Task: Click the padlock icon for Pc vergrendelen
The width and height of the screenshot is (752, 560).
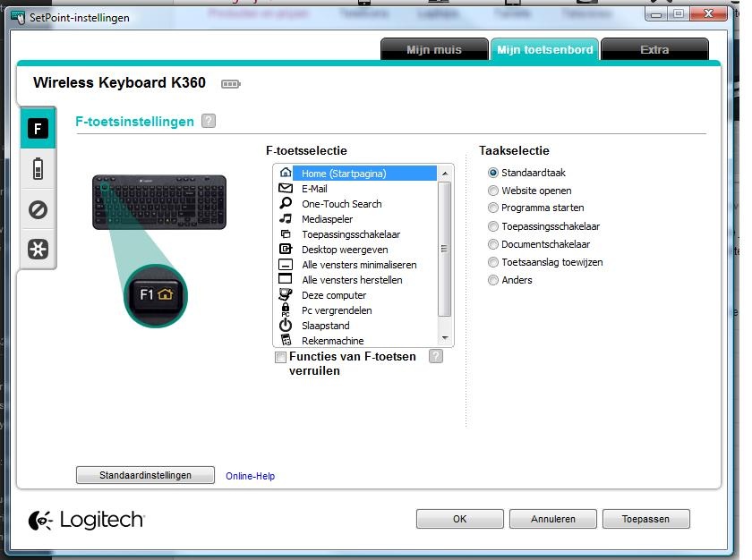Action: pyautogui.click(x=286, y=310)
